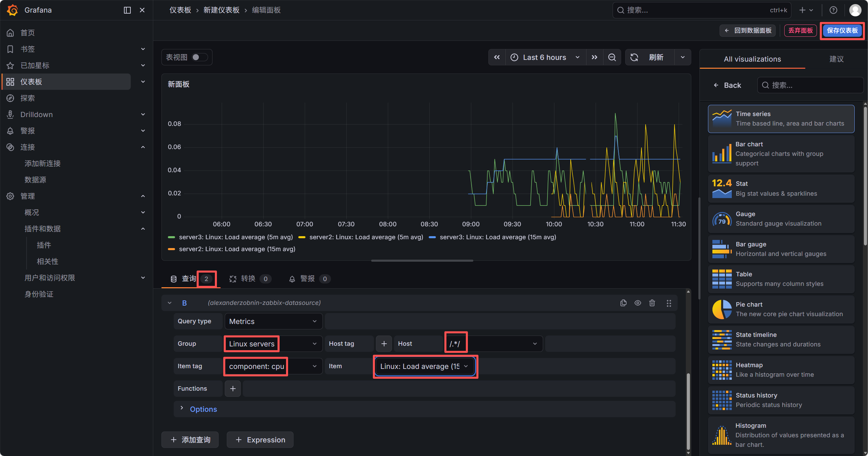Open the user avatar profile menu
Viewport: 868px width, 456px height.
[x=855, y=10]
